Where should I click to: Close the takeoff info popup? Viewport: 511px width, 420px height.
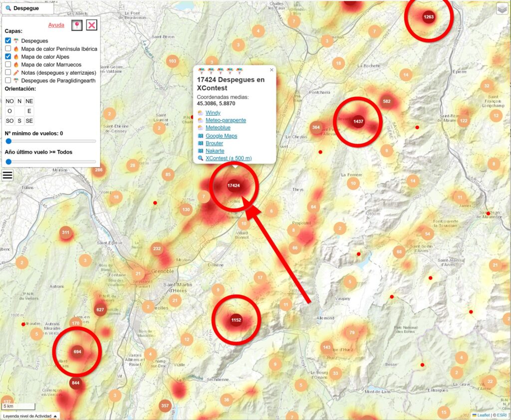pos(271,70)
